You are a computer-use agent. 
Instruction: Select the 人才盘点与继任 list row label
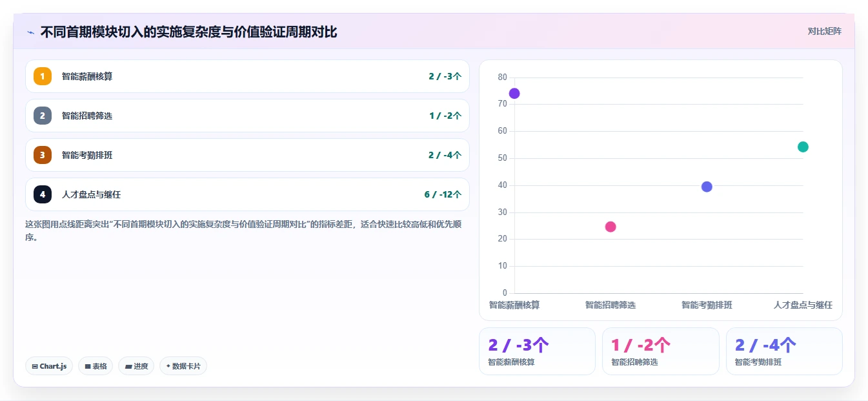coord(92,194)
